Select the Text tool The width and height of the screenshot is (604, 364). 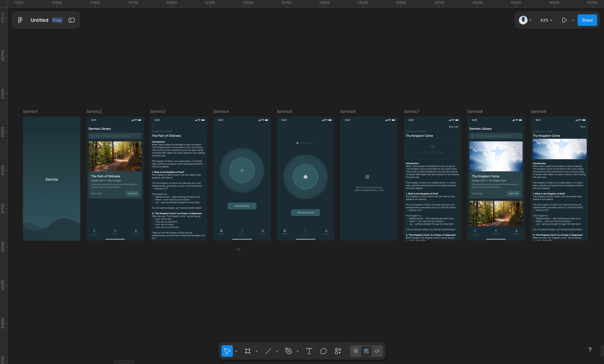(309, 351)
